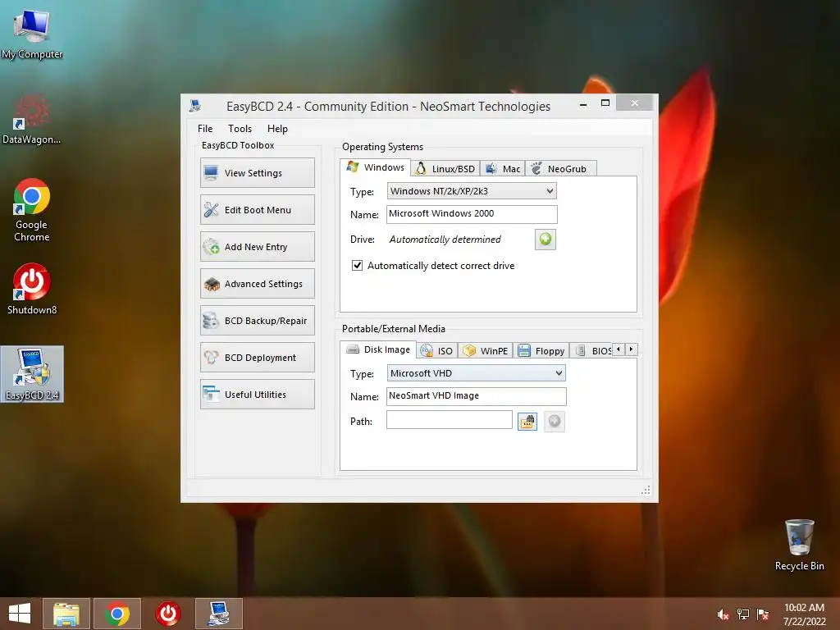Click the NeoSmart VHD Image name field

pyautogui.click(x=476, y=396)
